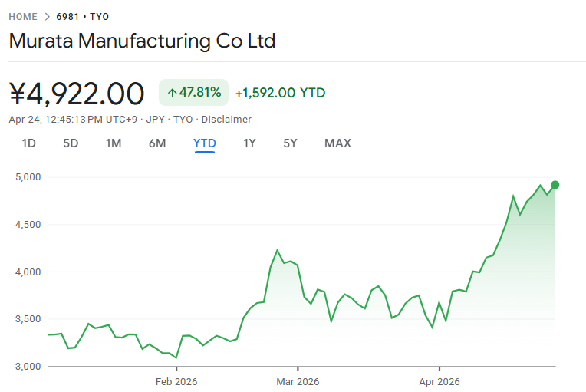The height and width of the screenshot is (392, 586).
Task: Click the Feb 2026 axis label
Action: click(177, 381)
